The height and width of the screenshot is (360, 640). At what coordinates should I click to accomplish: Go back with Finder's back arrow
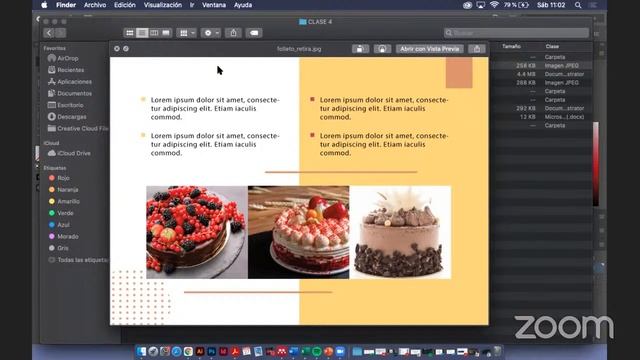point(49,33)
